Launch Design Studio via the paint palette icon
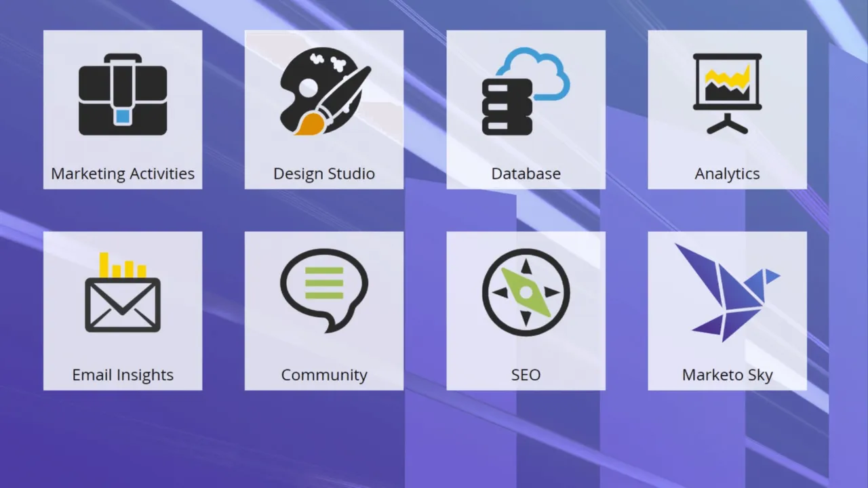 point(325,91)
